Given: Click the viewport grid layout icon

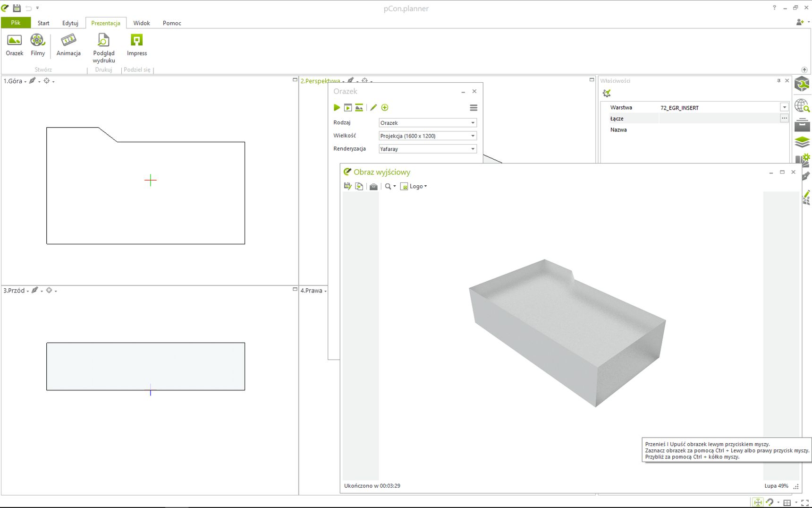Looking at the screenshot, I should coord(787,502).
